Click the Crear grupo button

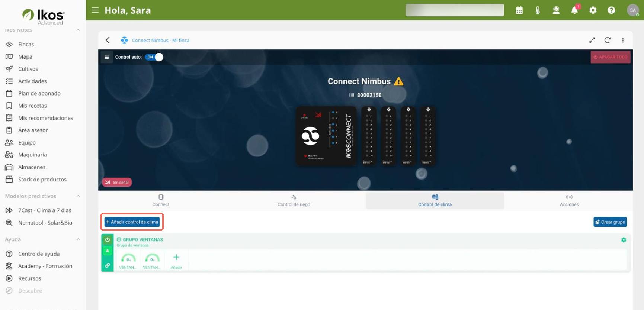pos(610,222)
